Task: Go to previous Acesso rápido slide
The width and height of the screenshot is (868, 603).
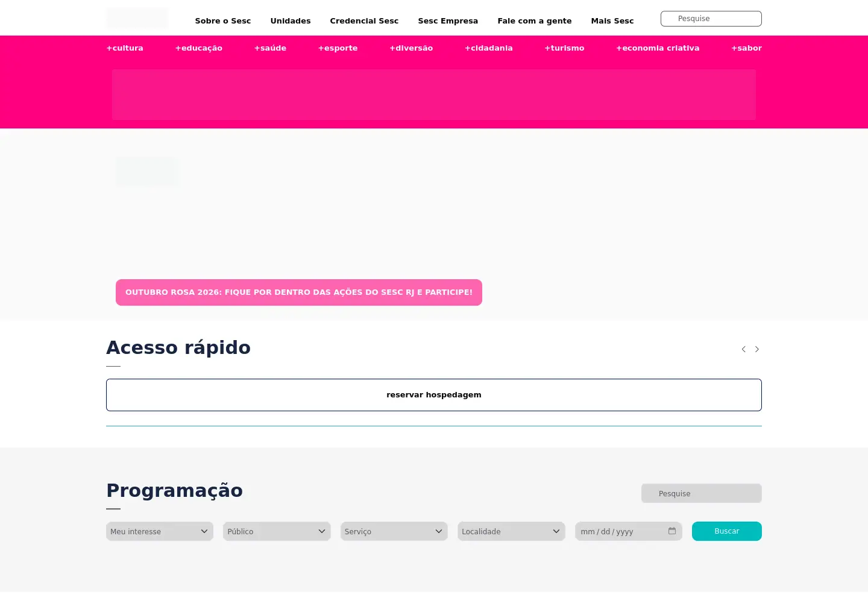Action: (x=743, y=349)
